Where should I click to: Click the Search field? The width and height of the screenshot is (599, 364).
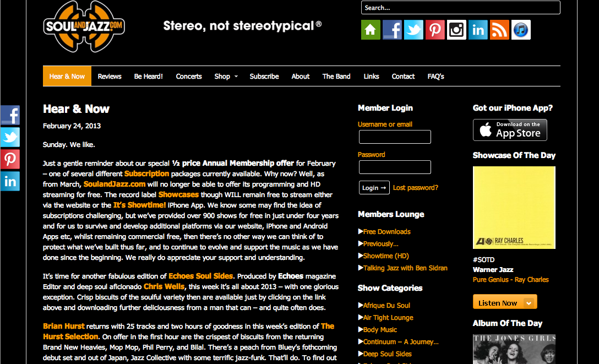click(460, 8)
